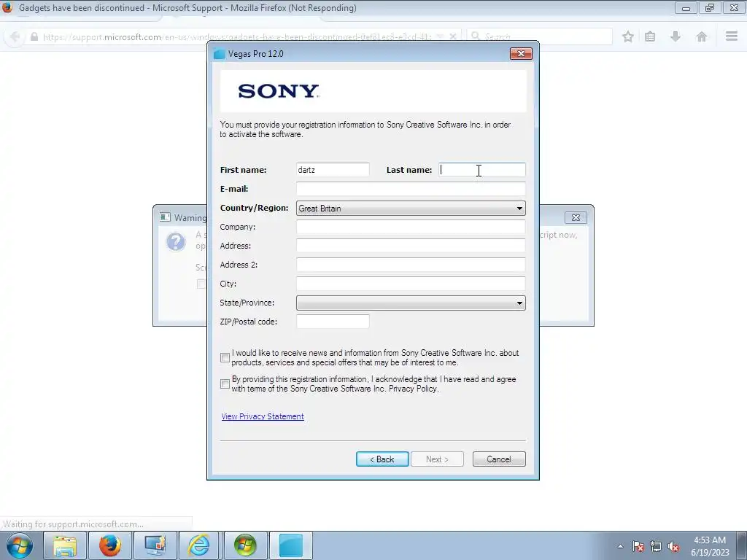Check the Privacy Policy acknowledgement box
The image size is (747, 560).
click(225, 384)
